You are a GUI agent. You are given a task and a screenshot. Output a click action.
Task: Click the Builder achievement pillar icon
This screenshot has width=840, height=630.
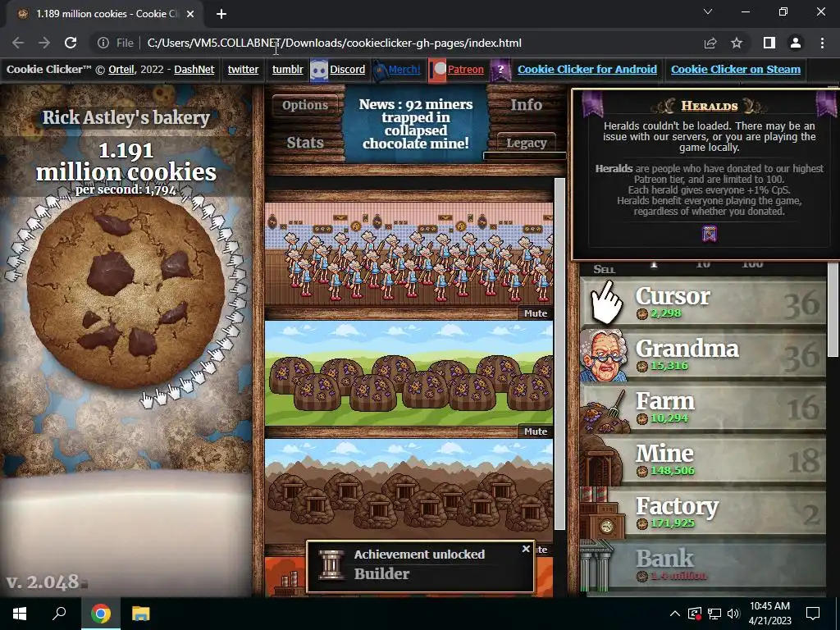[x=331, y=564]
